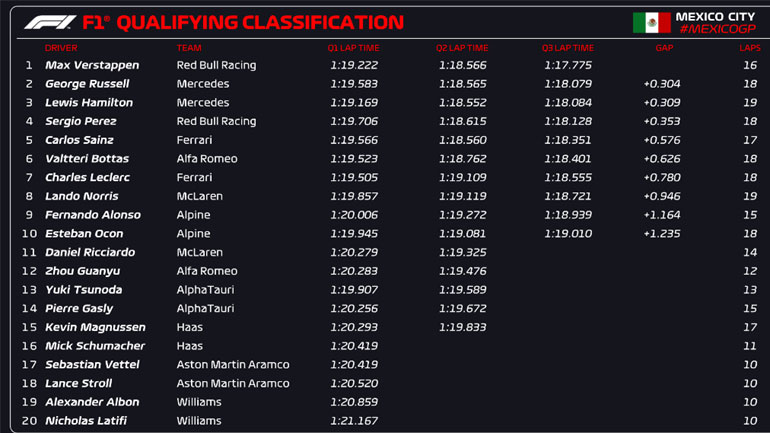Select Alfa Romeo team for Valtteri Bottas
Viewport: 770px width, 433px height.
207,159
